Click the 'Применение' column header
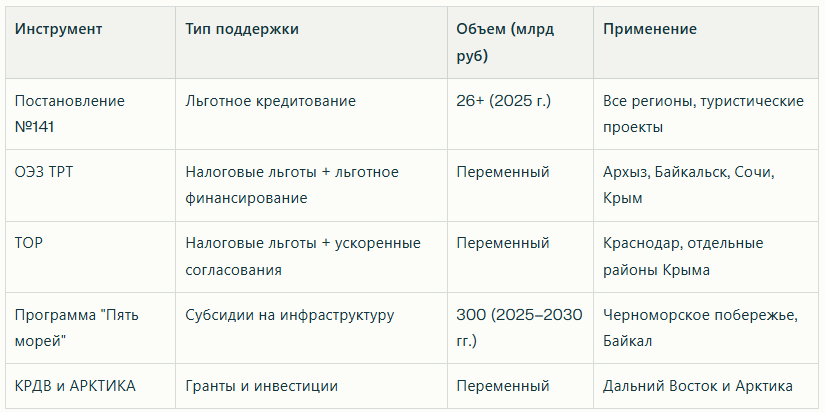This screenshot has width=825, height=412. 650,29
